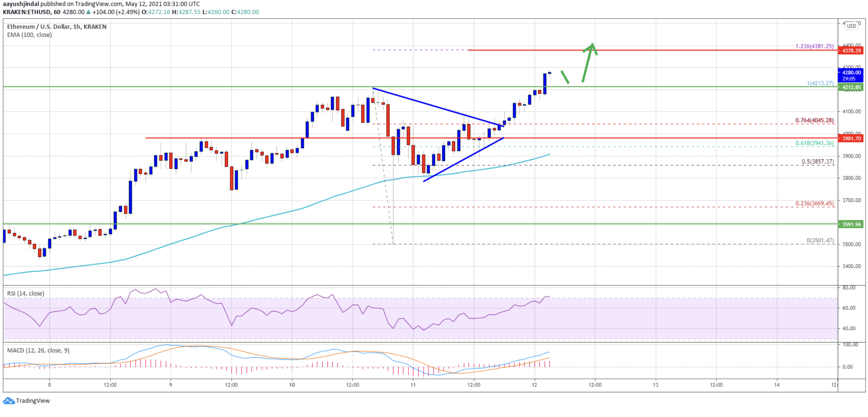
Task: Select the 1.236(4381.25) Fibonacci level label
Action: pyautogui.click(x=814, y=46)
